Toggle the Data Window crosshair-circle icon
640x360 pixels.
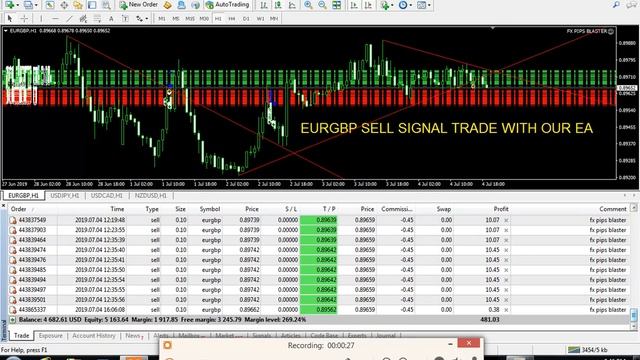coord(64,5)
